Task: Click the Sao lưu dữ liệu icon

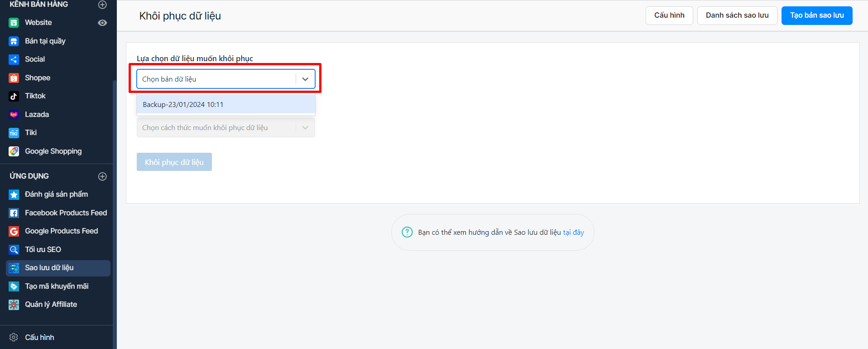Action: click(x=14, y=268)
